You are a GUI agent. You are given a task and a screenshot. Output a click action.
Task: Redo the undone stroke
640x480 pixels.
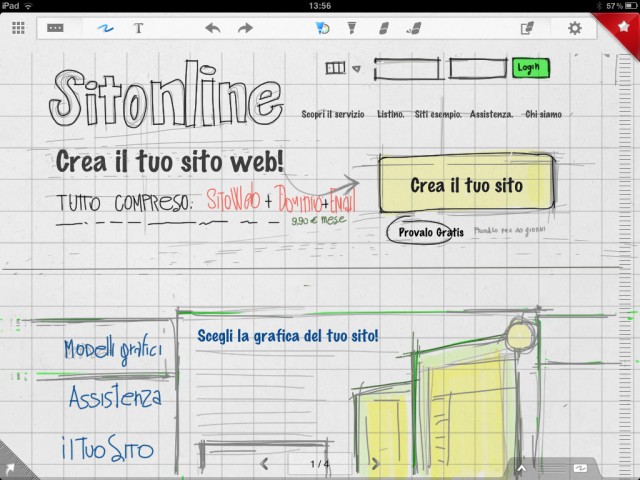[x=245, y=28]
